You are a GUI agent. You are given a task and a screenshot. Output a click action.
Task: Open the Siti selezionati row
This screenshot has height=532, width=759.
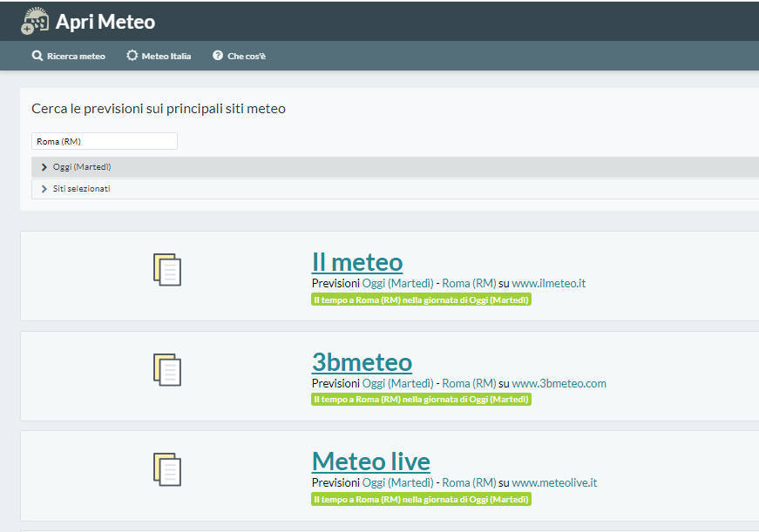pos(395,189)
